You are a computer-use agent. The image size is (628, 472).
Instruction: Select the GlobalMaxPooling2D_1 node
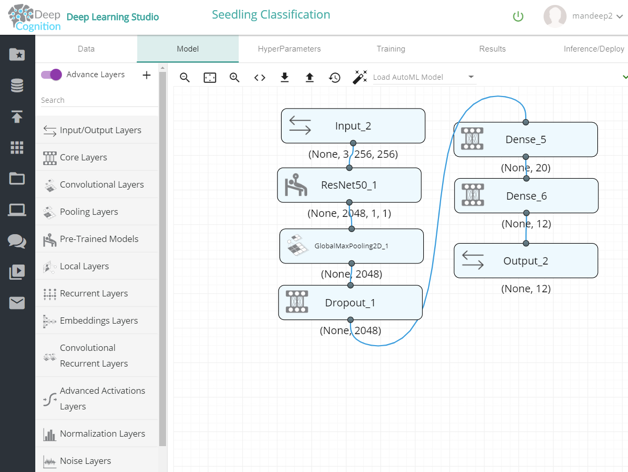tap(351, 246)
